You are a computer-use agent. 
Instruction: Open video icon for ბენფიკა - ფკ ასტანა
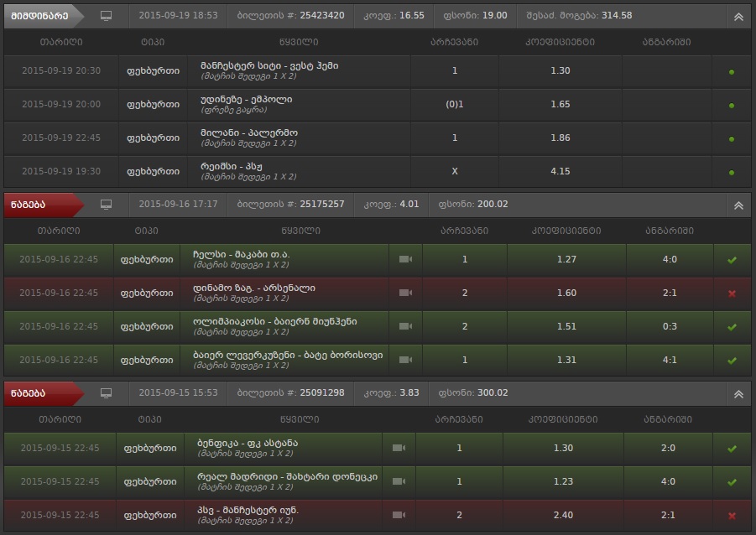coord(399,448)
